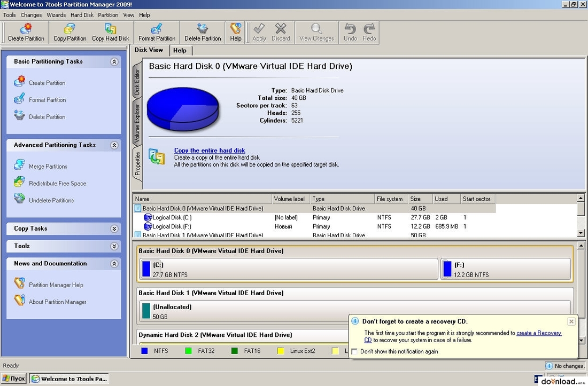This screenshot has height=386, width=588.
Task: Click the Delete Partition icon in Basic Tasks
Action: tap(19, 115)
